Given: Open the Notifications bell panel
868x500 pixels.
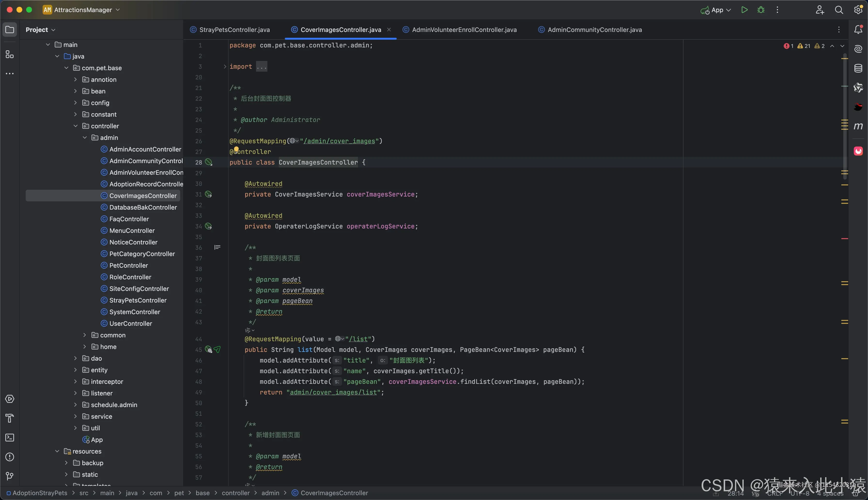Looking at the screenshot, I should (858, 30).
